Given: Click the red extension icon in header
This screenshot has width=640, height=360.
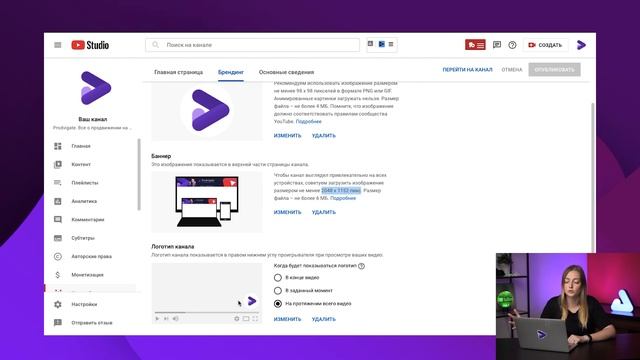Looking at the screenshot, I should click(x=475, y=45).
